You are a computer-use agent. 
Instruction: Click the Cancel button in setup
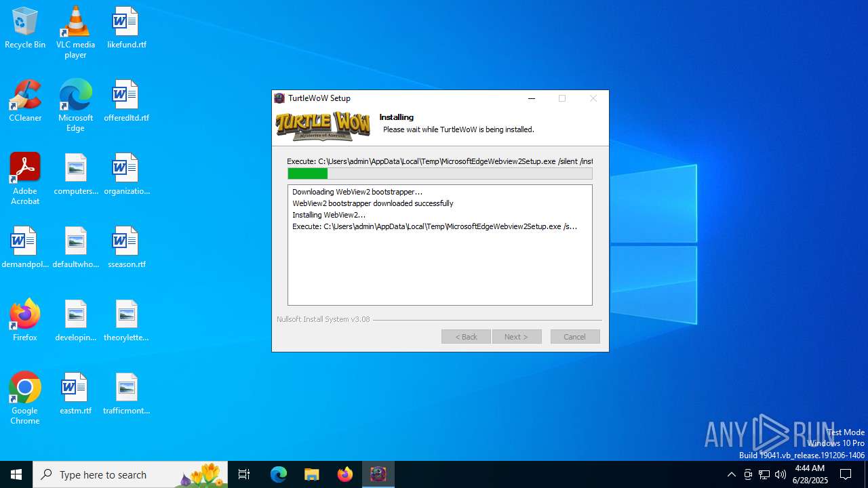click(575, 337)
